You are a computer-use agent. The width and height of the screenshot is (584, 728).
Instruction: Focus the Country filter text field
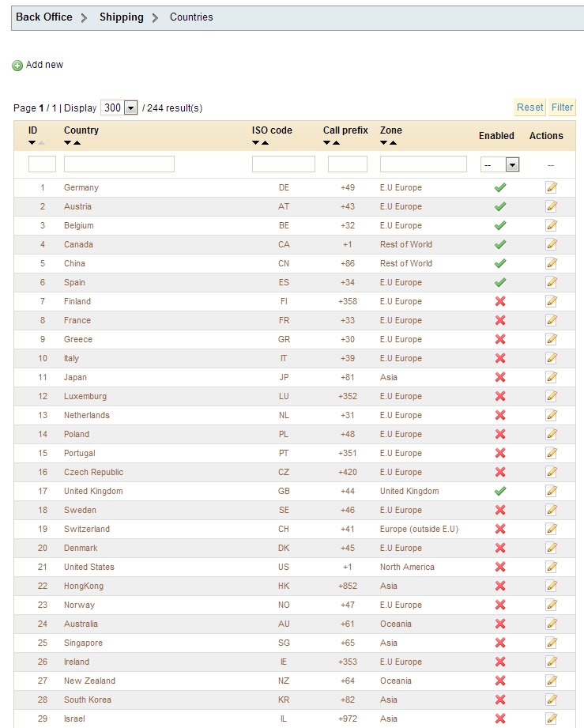119,164
